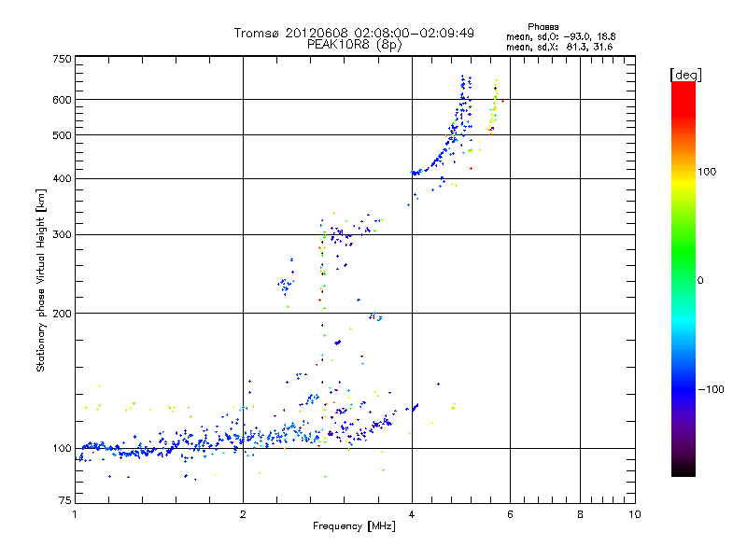
Task: Click the x-axis tick label '2'
Action: pos(243,514)
